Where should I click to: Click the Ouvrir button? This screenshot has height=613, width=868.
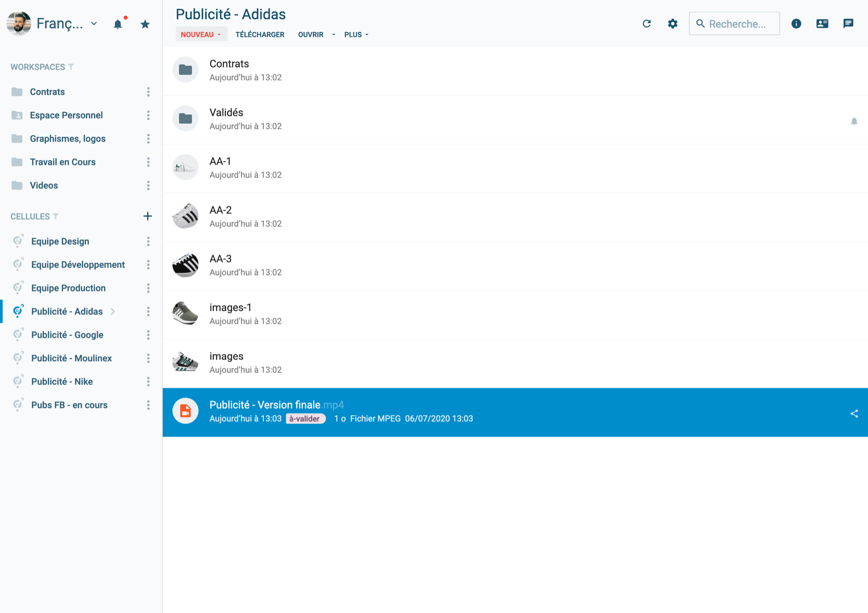311,34
